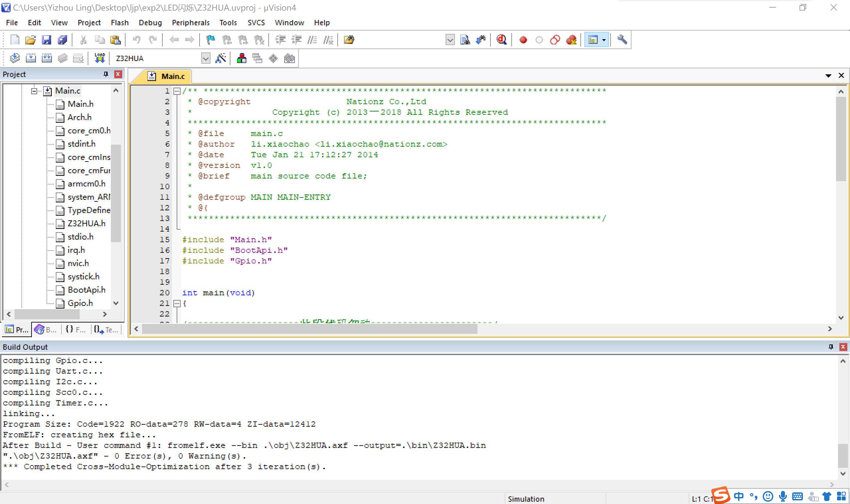
Task: Toggle Chinese input mode indicator
Action: tap(738, 496)
